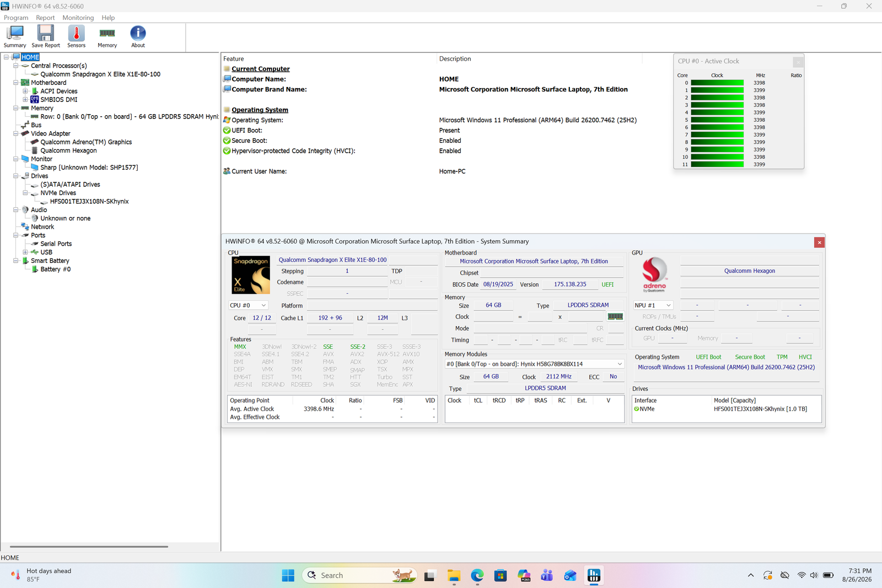Click the taskbar Search box
The height and width of the screenshot is (588, 882).
pyautogui.click(x=359, y=575)
